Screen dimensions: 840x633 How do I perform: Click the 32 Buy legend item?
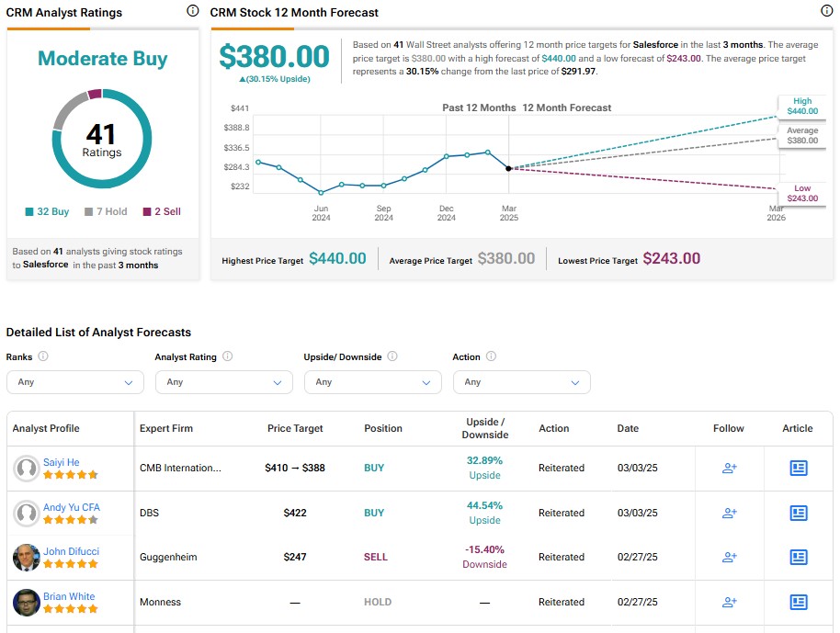(x=47, y=211)
